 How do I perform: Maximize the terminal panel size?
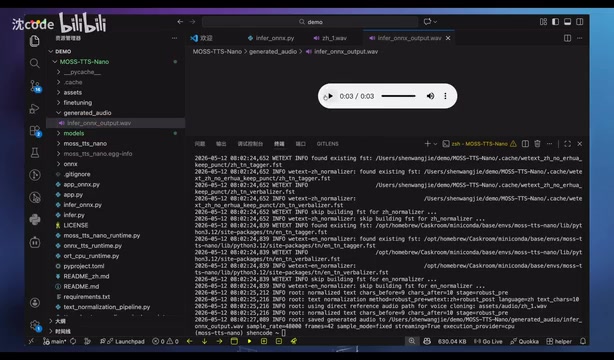pos(567,144)
